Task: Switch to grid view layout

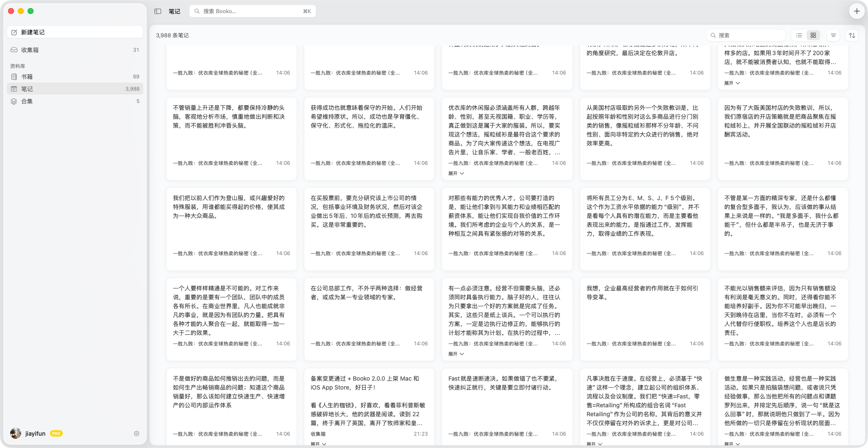Action: 813,35
